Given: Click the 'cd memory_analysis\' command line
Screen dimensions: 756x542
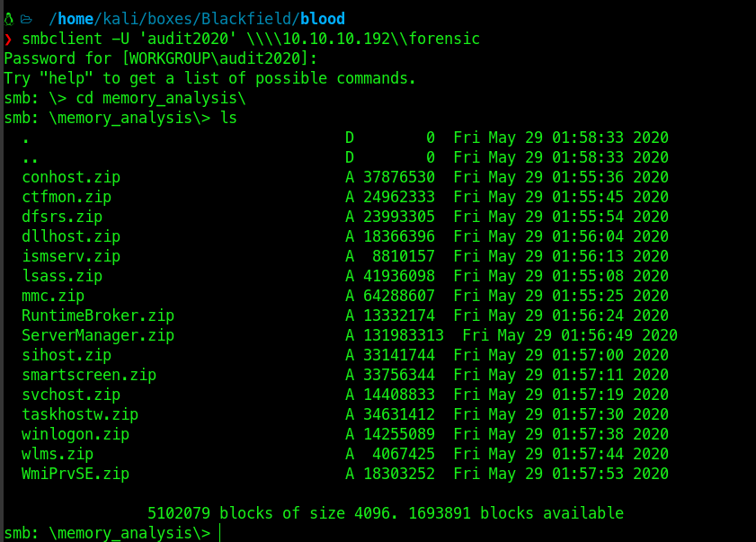Looking at the screenshot, I should [x=161, y=98].
